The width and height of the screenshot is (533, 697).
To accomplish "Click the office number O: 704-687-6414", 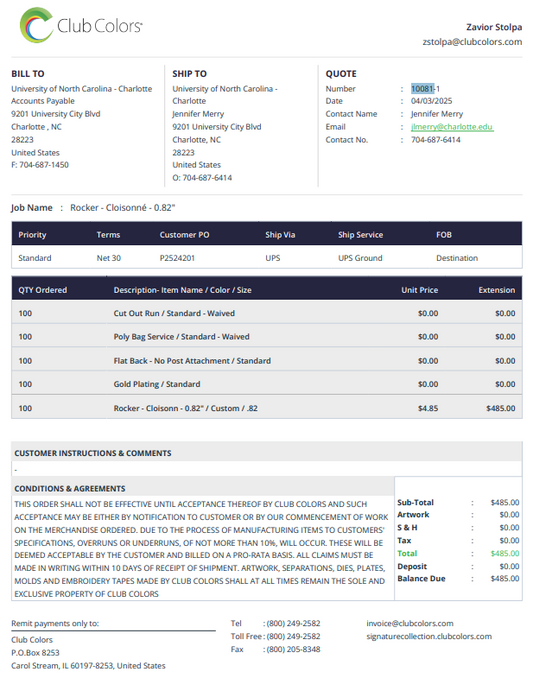I will 202,178.
